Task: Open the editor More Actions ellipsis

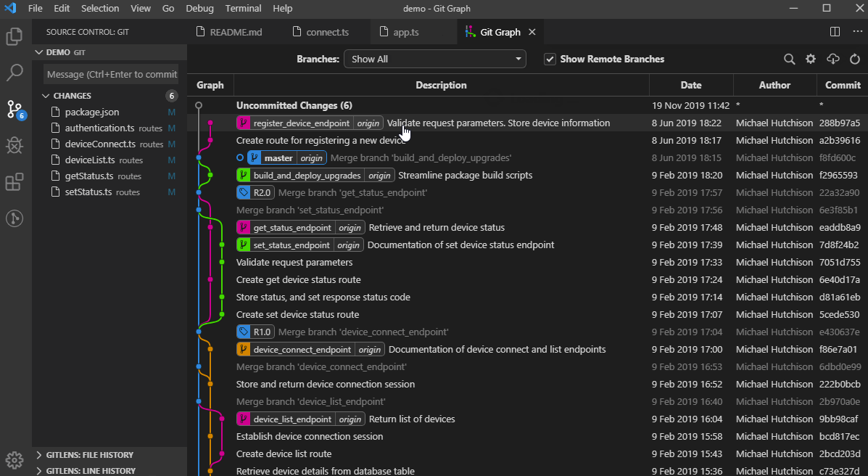Action: (x=857, y=32)
